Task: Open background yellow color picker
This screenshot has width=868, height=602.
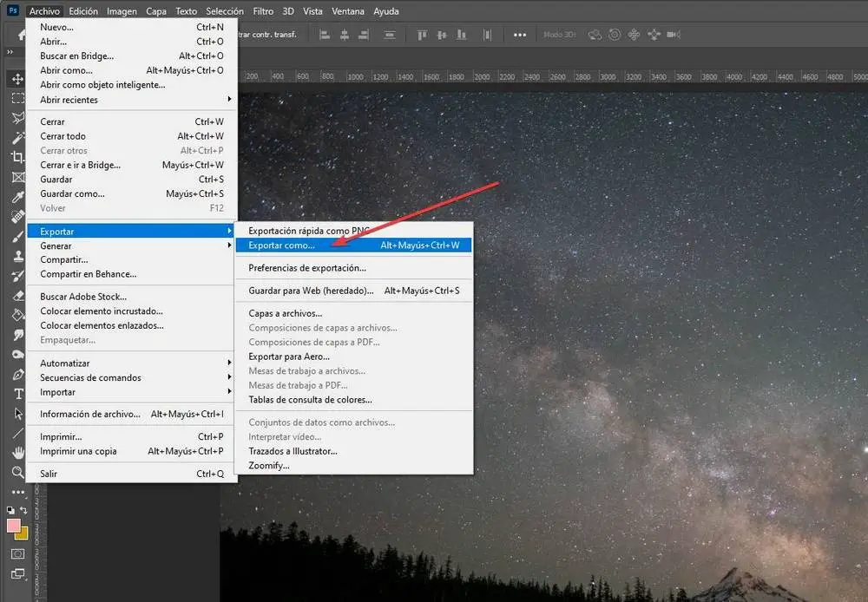Action: [23, 534]
